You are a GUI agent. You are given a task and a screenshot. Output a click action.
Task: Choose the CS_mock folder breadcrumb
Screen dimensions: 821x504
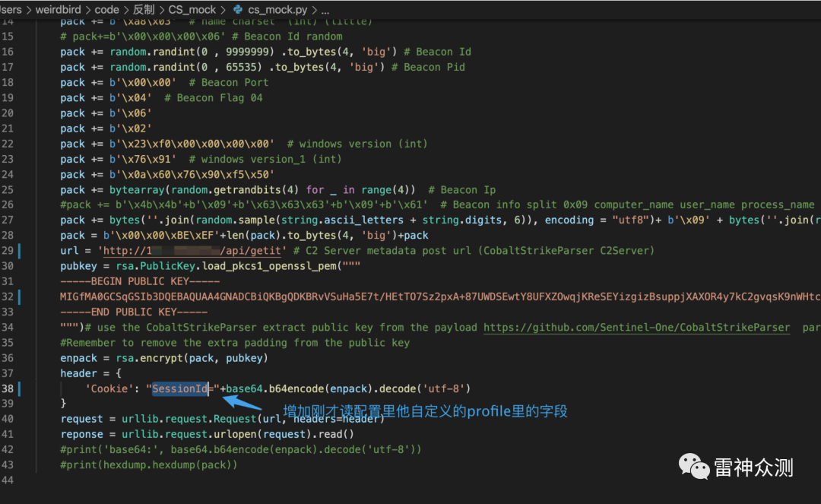(192, 9)
